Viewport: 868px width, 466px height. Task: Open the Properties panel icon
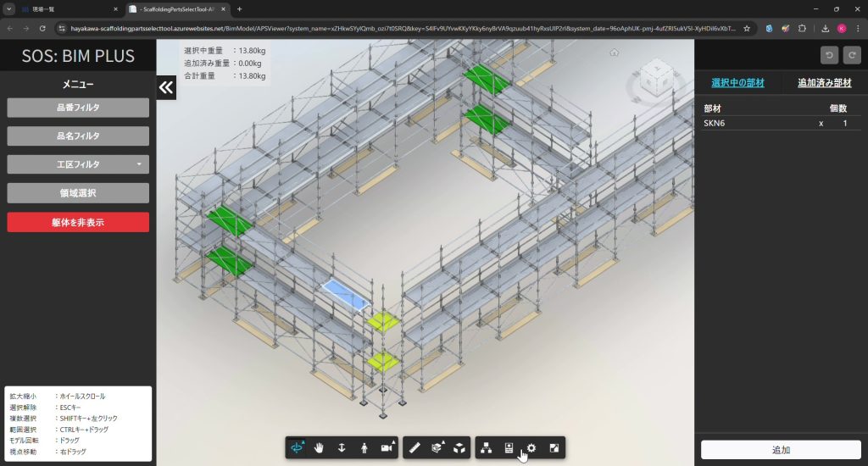509,447
